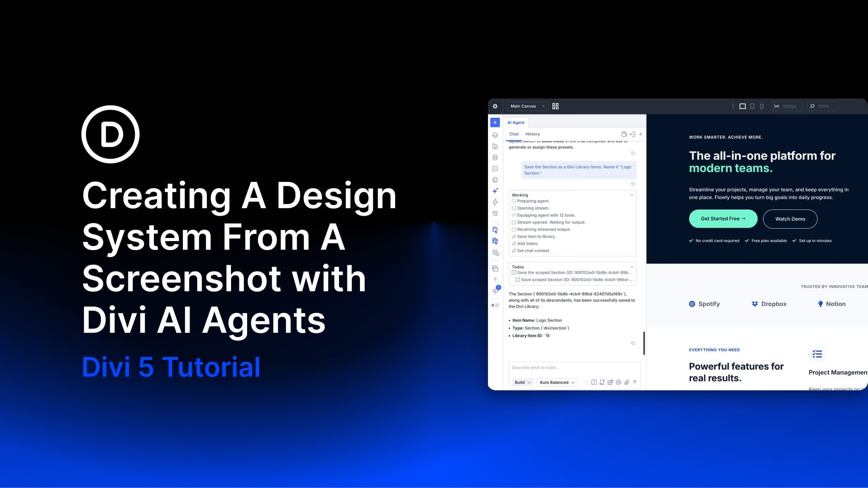This screenshot has height=488, width=868.
Task: Toggle nested 'Save scoped Section' todo checkbox
Action: tap(518, 280)
